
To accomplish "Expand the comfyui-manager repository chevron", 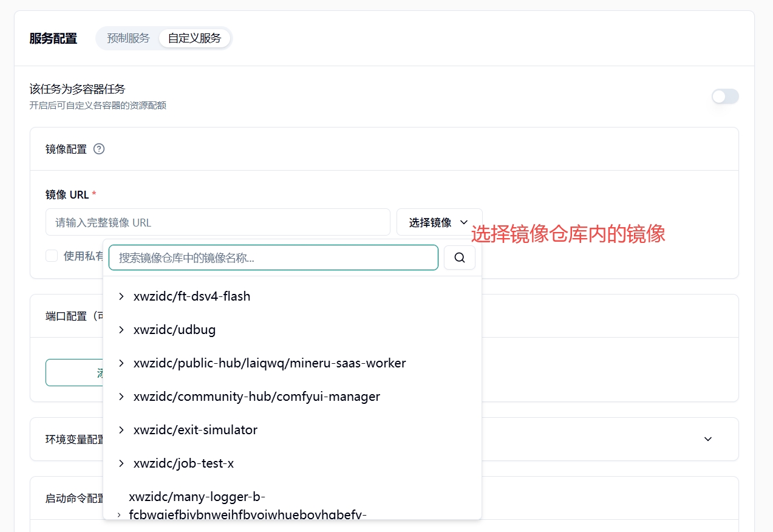I will (121, 397).
